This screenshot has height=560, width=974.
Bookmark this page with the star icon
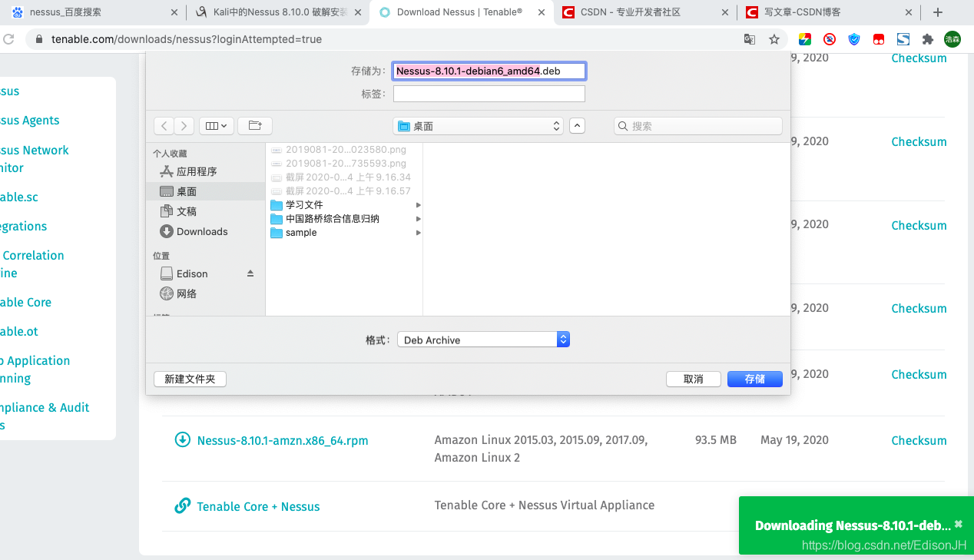(x=774, y=39)
